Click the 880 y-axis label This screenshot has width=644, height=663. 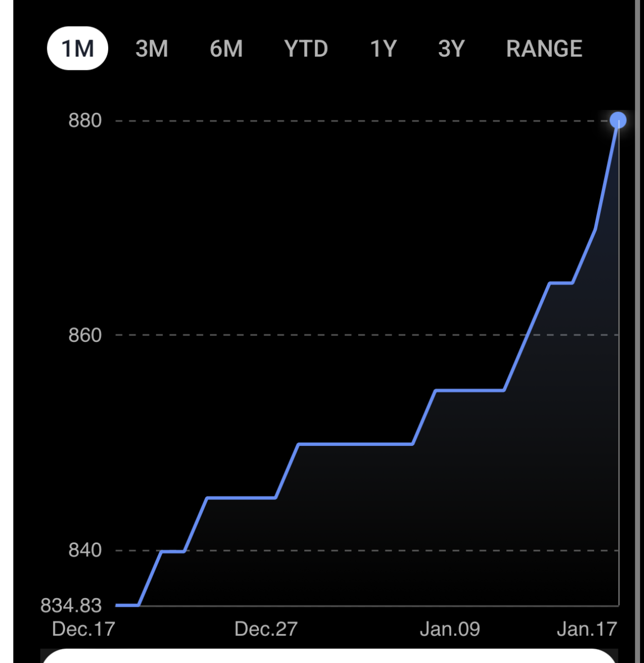click(x=85, y=120)
